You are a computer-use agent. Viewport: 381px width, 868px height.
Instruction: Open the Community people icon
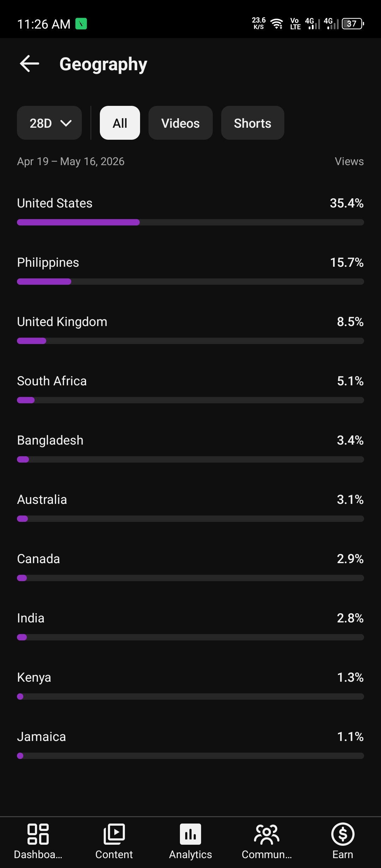coord(267,834)
